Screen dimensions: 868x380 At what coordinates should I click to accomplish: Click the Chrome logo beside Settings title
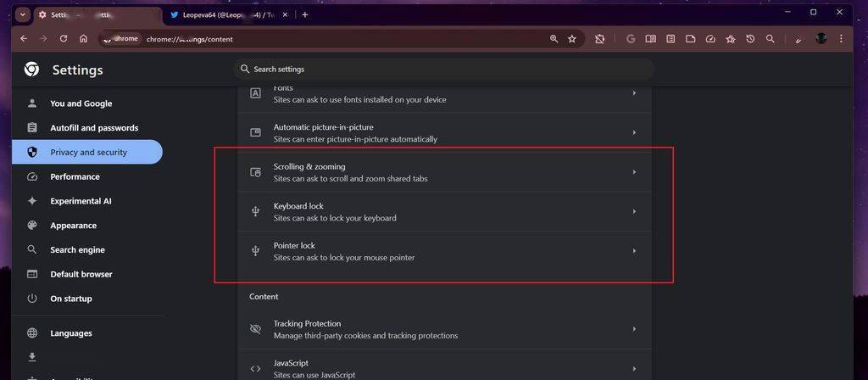pyautogui.click(x=31, y=70)
